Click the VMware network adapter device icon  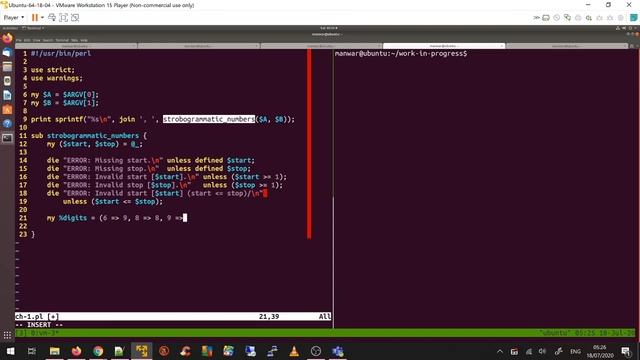point(567,18)
